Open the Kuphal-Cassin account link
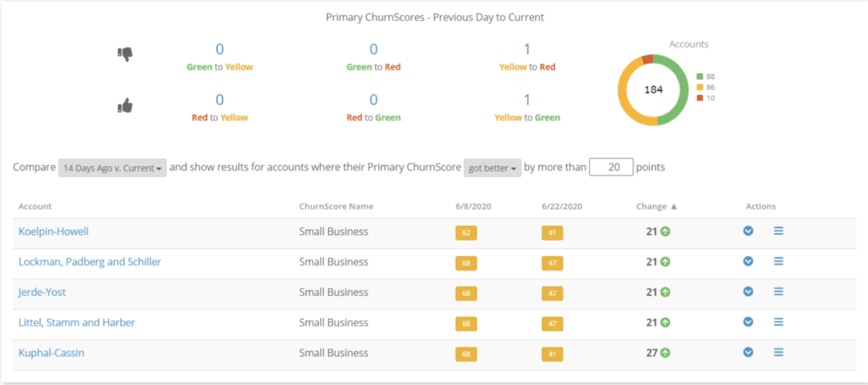Screen dimensions: 868x385 53,352
